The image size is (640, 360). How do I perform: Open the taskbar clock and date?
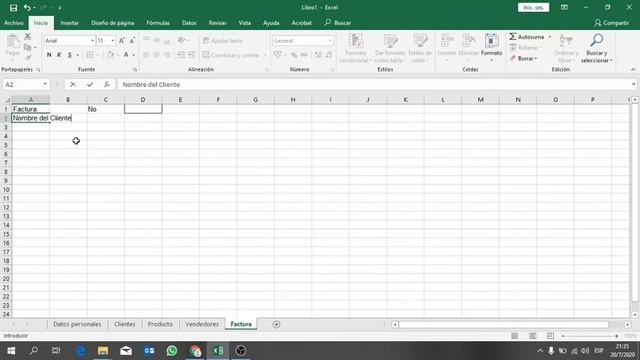(x=622, y=351)
